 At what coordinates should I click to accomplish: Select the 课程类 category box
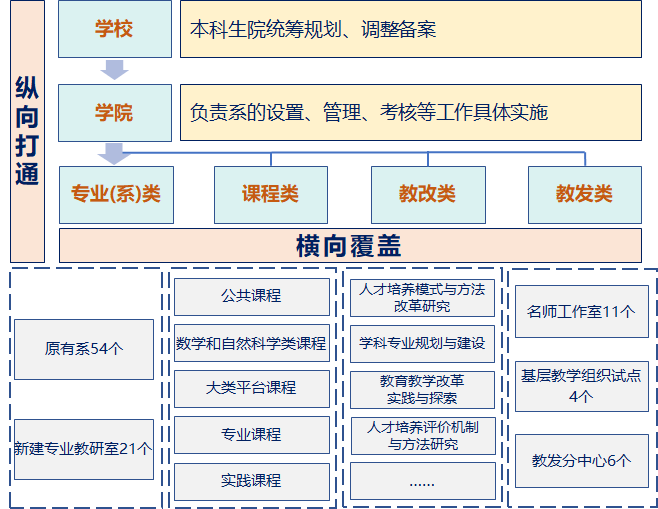click(x=271, y=194)
